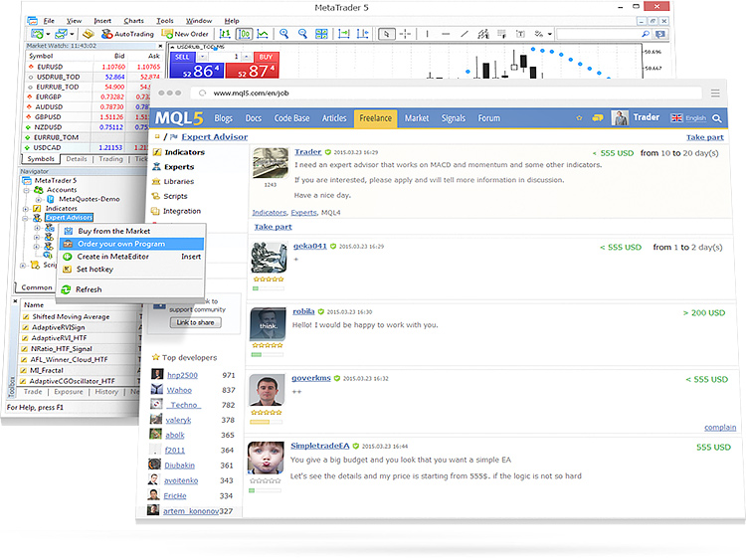Image resolution: width=746 pixels, height=560 pixels.
Task: Open the messages icon on MQL5 bar
Action: (598, 118)
